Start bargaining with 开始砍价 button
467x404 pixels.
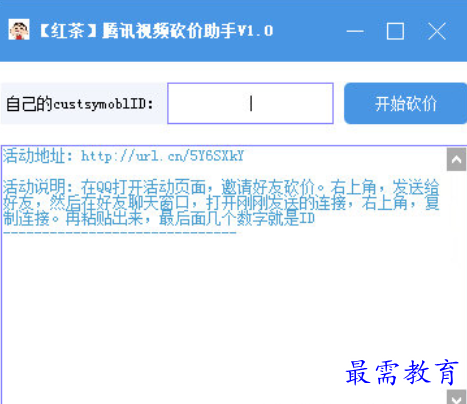point(405,103)
